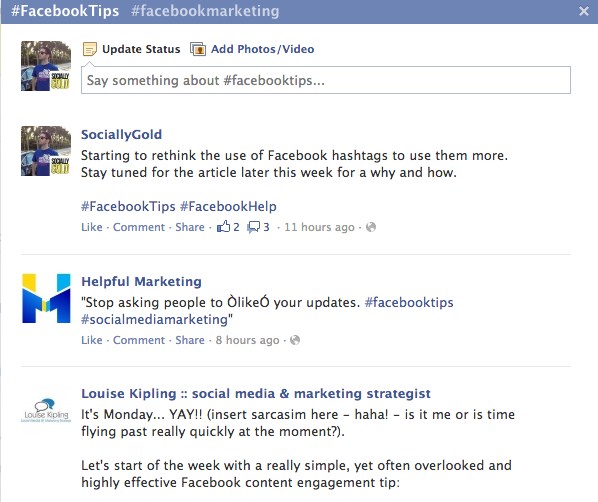Select Update Status tab
Image resolution: width=598 pixels, height=502 pixels.
[x=141, y=49]
